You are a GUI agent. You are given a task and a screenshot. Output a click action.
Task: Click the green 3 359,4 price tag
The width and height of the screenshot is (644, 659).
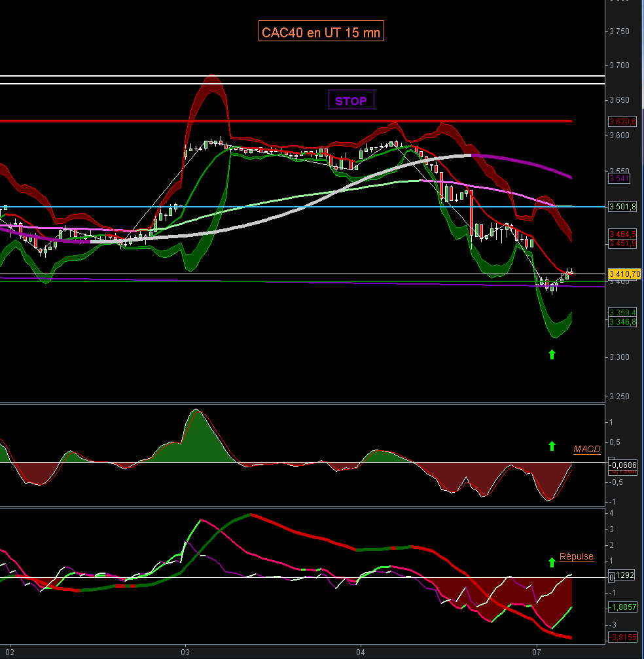click(x=622, y=312)
